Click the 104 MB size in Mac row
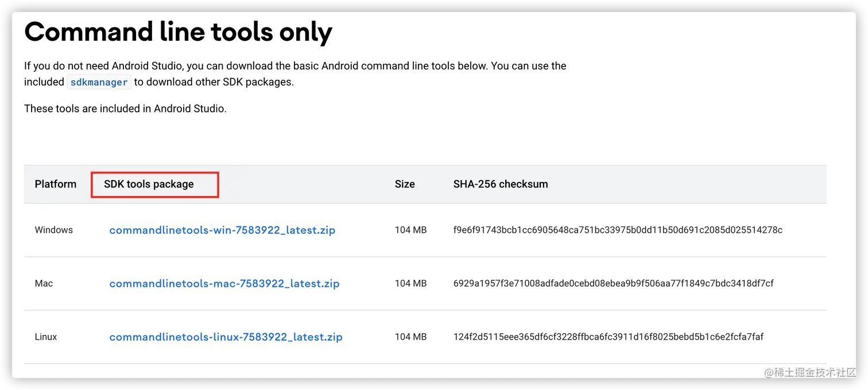 pyautogui.click(x=410, y=283)
